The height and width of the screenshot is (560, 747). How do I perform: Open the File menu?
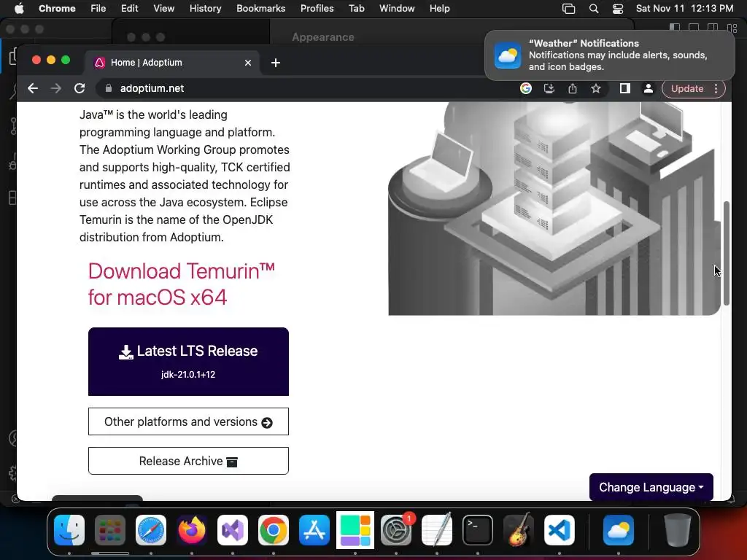click(98, 9)
